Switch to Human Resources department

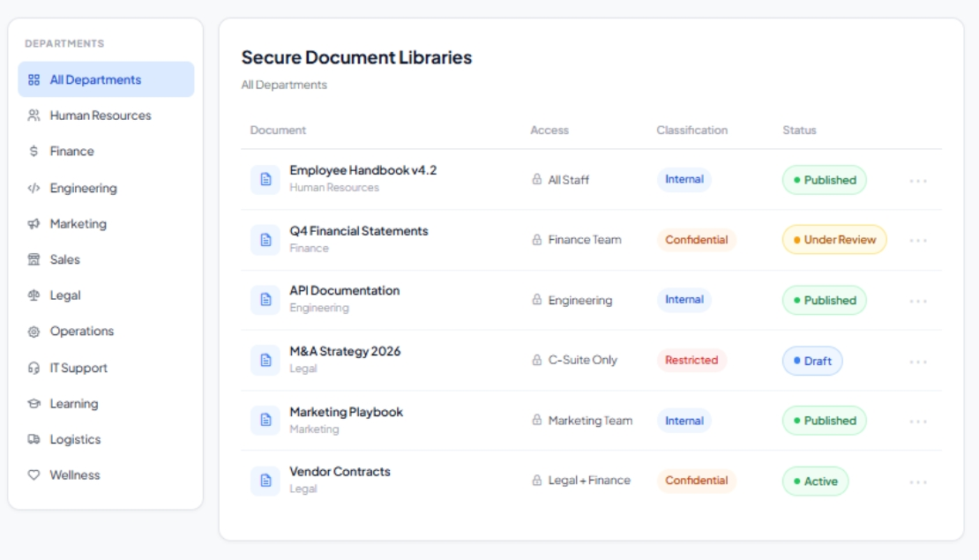coord(106,116)
